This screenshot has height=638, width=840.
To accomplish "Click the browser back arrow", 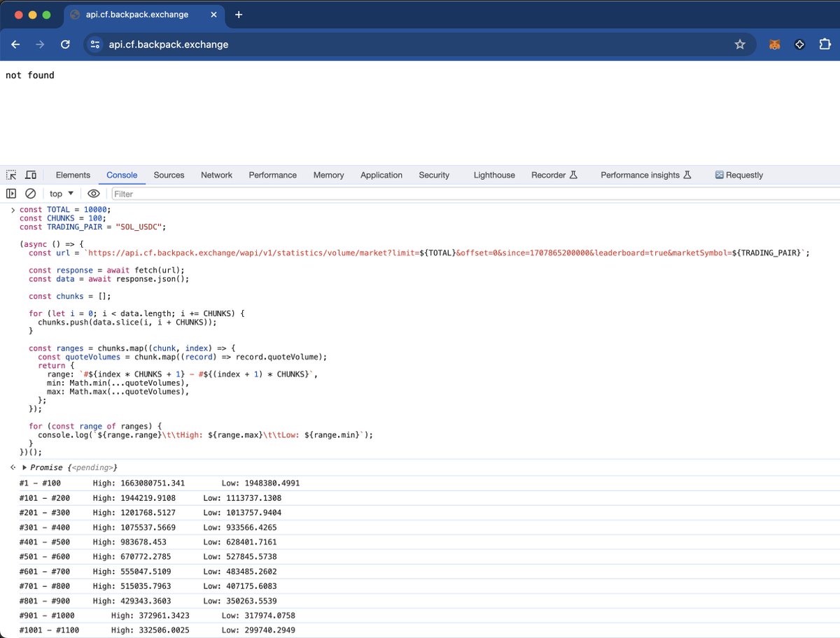I will tap(15, 44).
